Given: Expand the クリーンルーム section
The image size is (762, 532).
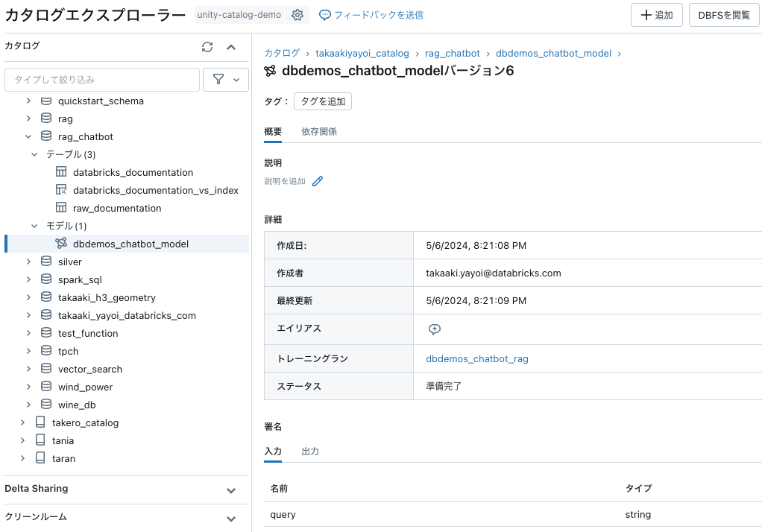Looking at the screenshot, I should (x=231, y=519).
